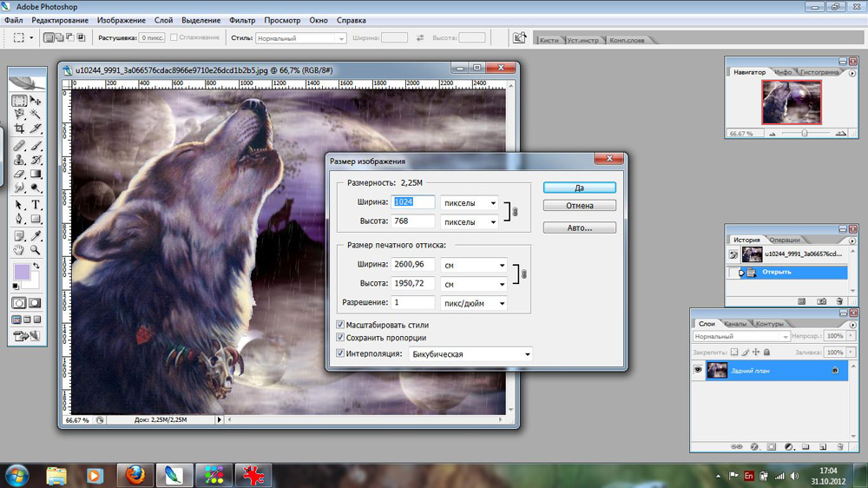This screenshot has height=488, width=868.
Task: Toggle Масштабировать стили checkbox
Action: [x=340, y=325]
